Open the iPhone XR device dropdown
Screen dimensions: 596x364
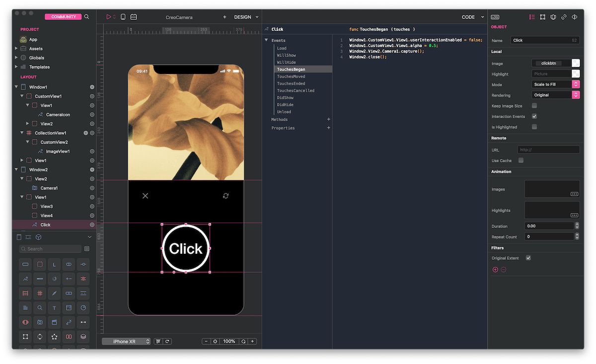(126, 342)
